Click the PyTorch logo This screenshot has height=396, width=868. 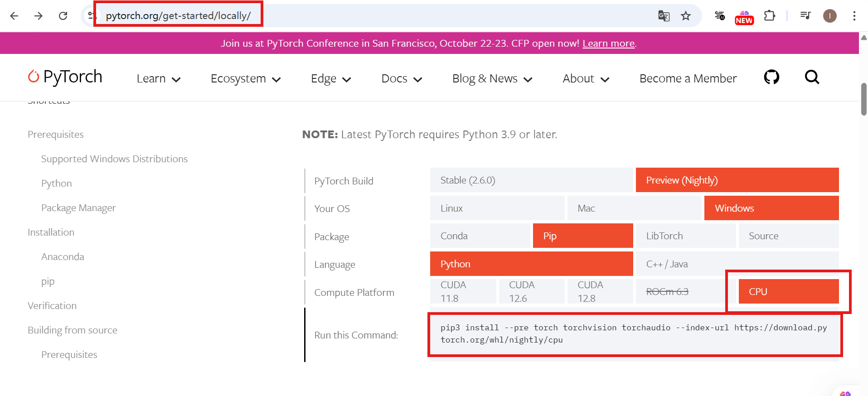65,77
